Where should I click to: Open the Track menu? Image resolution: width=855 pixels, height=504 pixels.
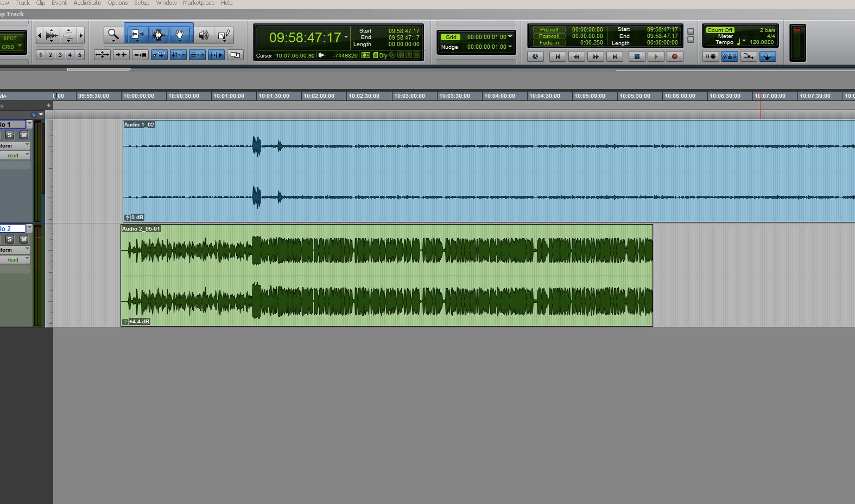point(22,3)
